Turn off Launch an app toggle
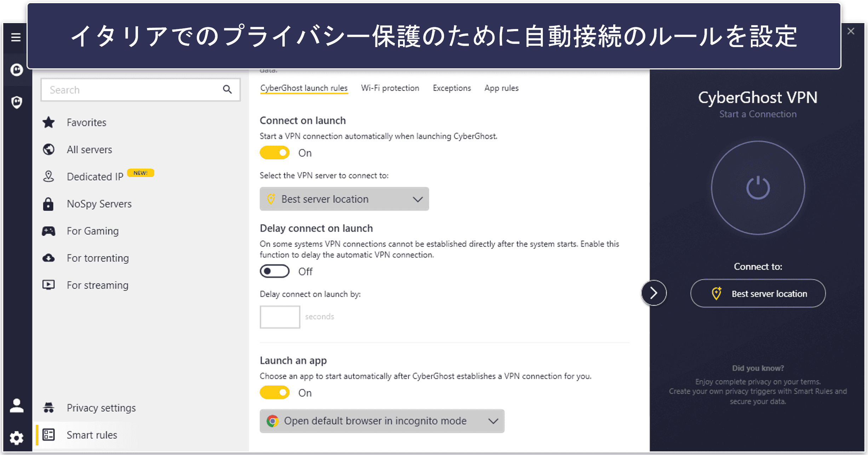The height and width of the screenshot is (455, 868). 275,392
